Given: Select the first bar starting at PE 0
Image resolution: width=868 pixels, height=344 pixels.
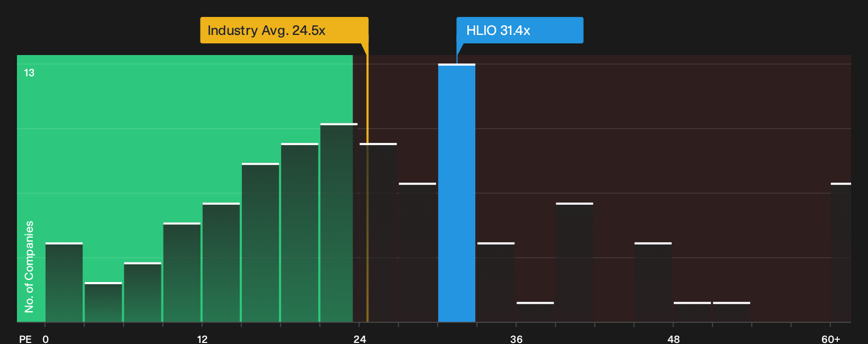Looking at the screenshot, I should pyautogui.click(x=64, y=282).
